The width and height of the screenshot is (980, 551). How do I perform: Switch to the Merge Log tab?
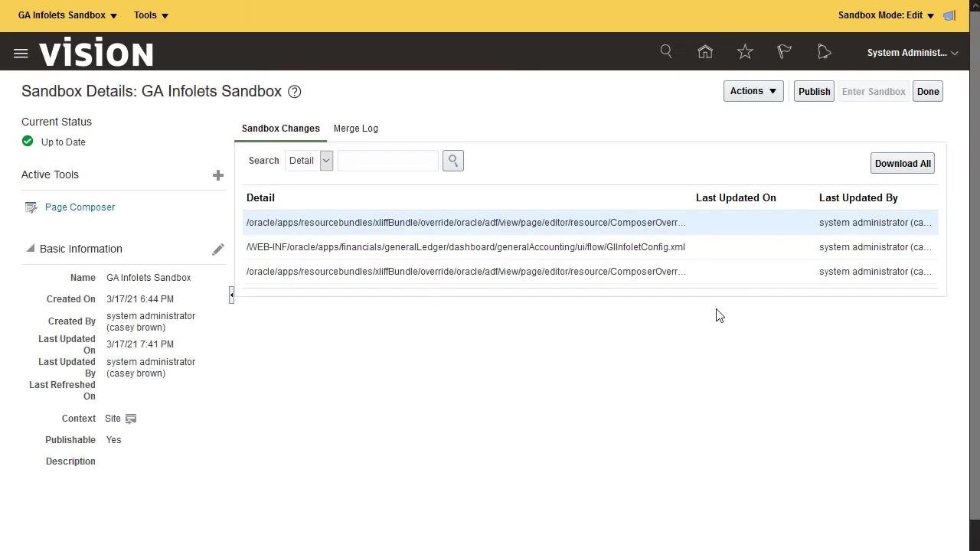[356, 129]
